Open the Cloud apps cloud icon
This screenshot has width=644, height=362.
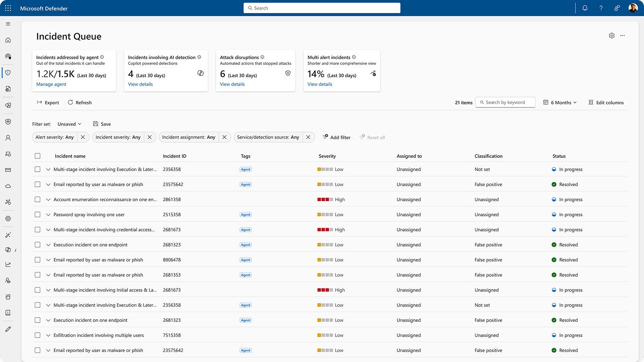8,186
